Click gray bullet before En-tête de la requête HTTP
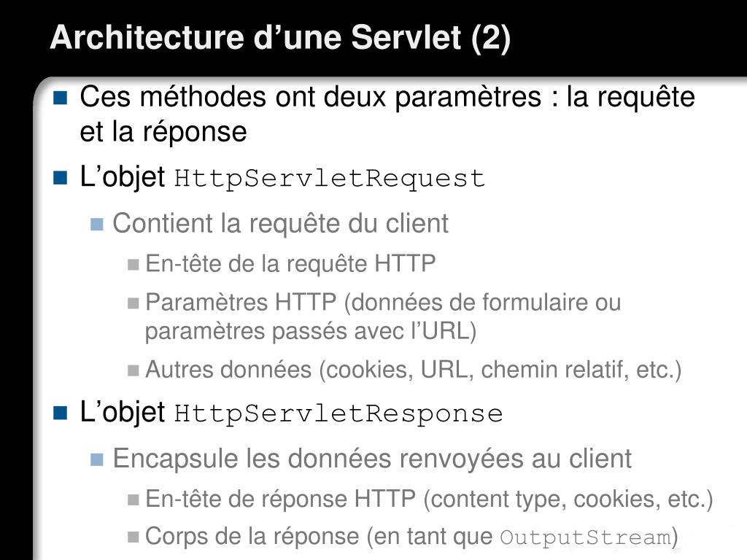This screenshot has height=560, width=747. (x=133, y=264)
